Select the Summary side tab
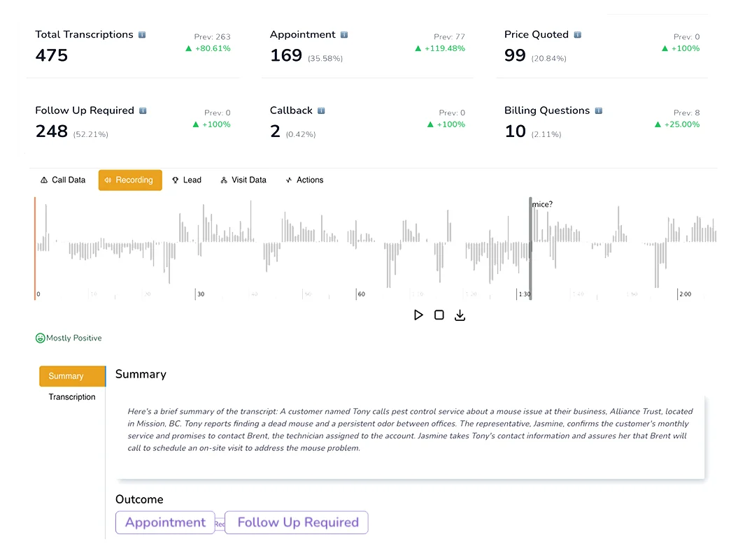This screenshot has height=560, width=745. 66,376
